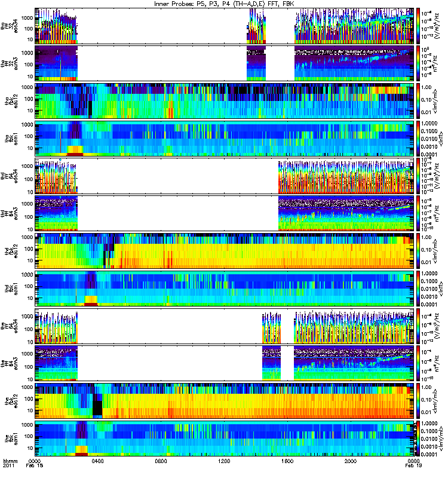The height and width of the screenshot is (478, 448).
Task: Click the (V/m)²/Hz unit label of tha edc34 color bar
Action: [x=437, y=26]
